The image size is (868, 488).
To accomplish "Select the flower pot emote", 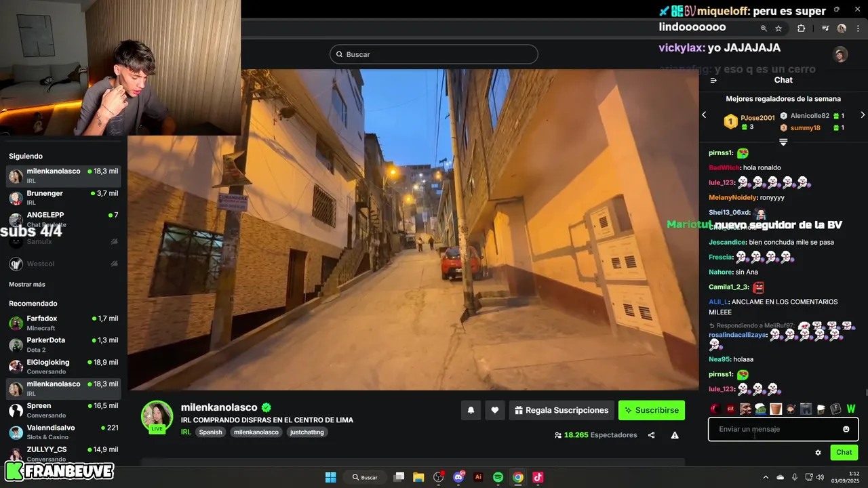I will click(x=776, y=409).
